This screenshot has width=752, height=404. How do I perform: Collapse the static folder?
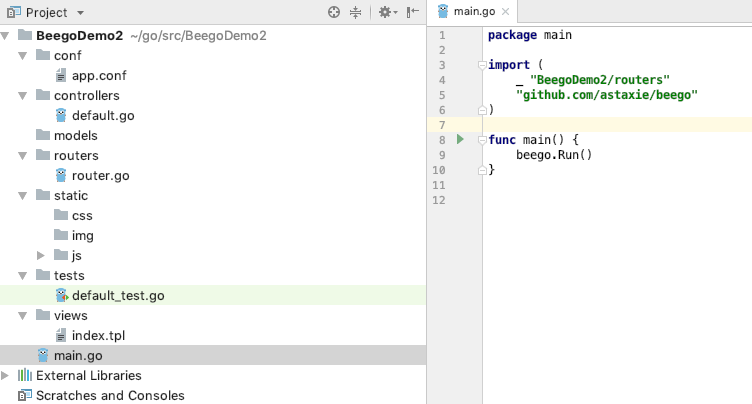pyautogui.click(x=24, y=195)
